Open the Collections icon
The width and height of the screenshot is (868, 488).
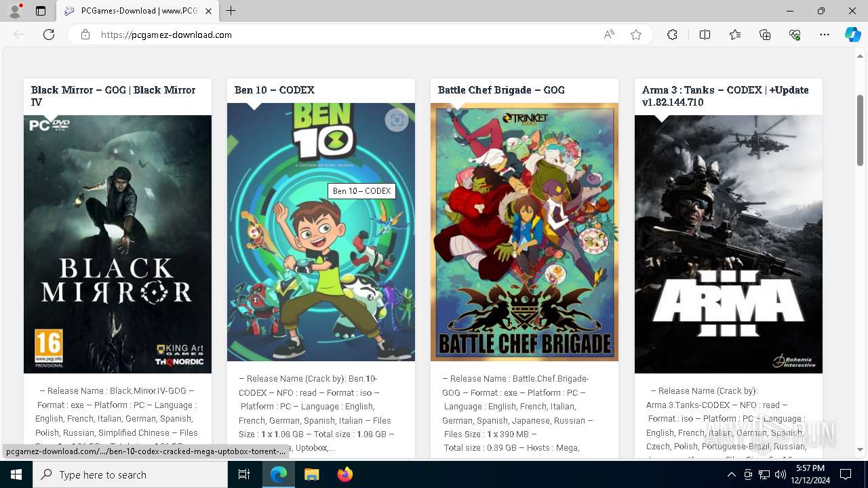(x=765, y=35)
